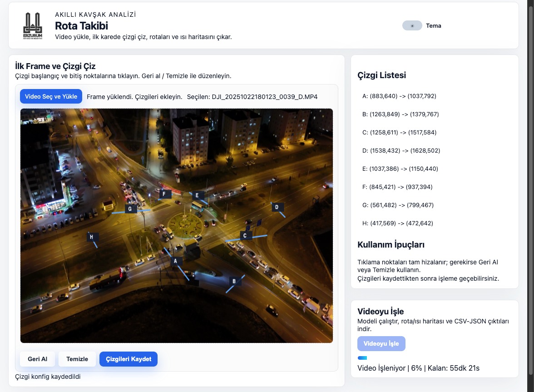Select line marker A on the frame
This screenshot has width=534, height=392.
[176, 261]
